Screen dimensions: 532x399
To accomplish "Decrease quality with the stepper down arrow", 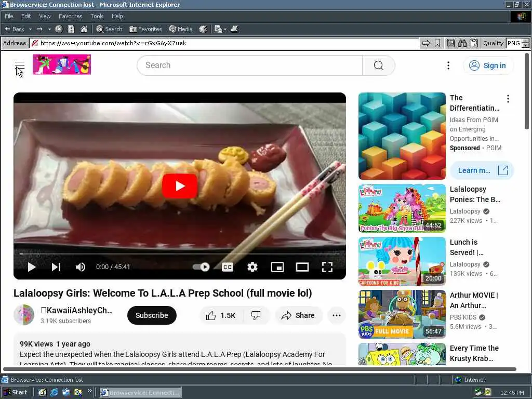I will pos(525,46).
